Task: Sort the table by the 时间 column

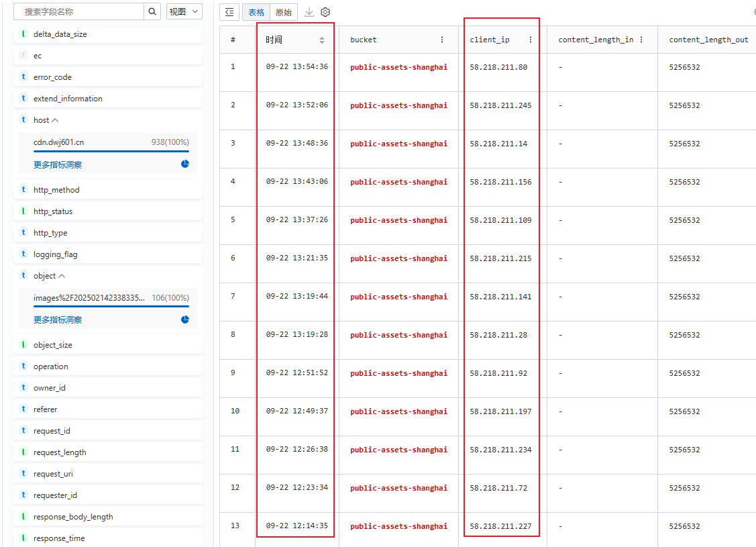Action: pyautogui.click(x=322, y=40)
